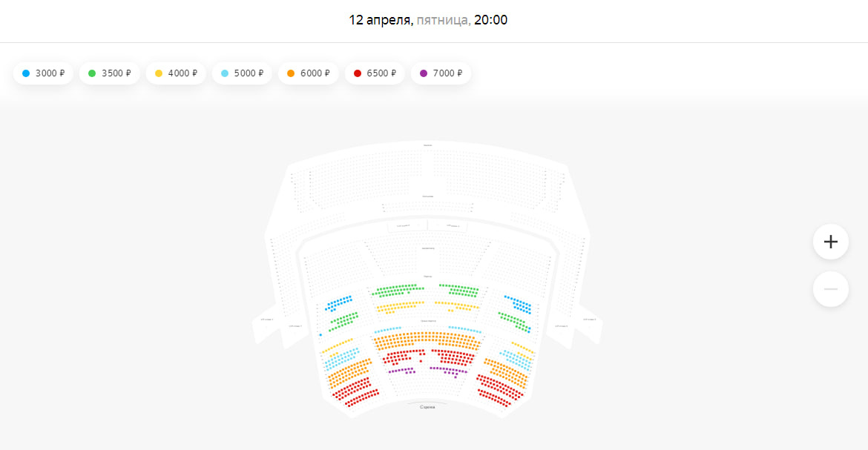Filter seats by 6000 ₽ price

308,73
